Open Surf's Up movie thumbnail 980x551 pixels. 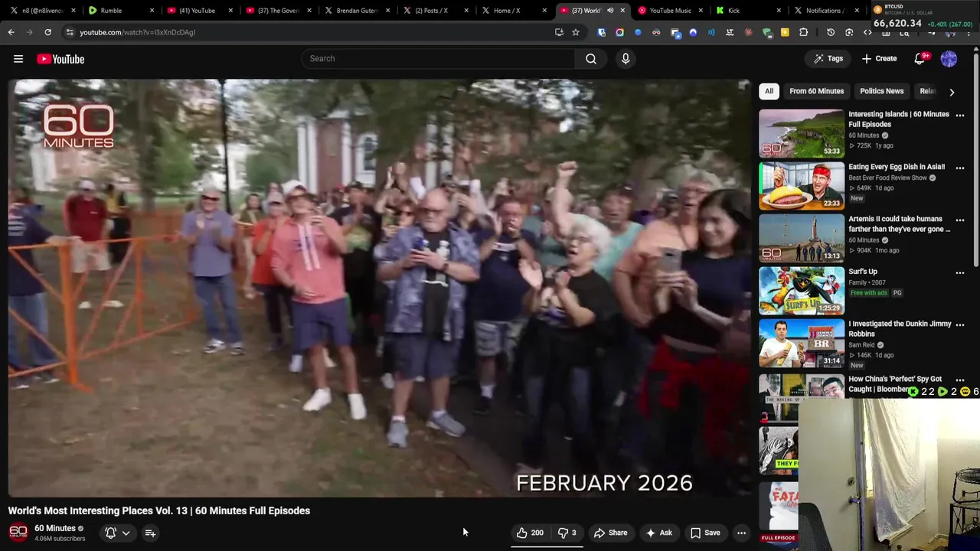(802, 291)
